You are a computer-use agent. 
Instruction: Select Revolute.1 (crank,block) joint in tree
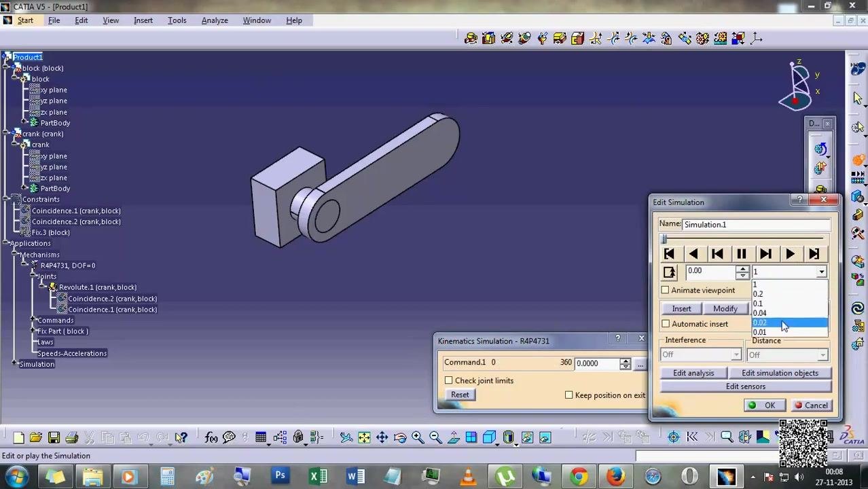[97, 287]
